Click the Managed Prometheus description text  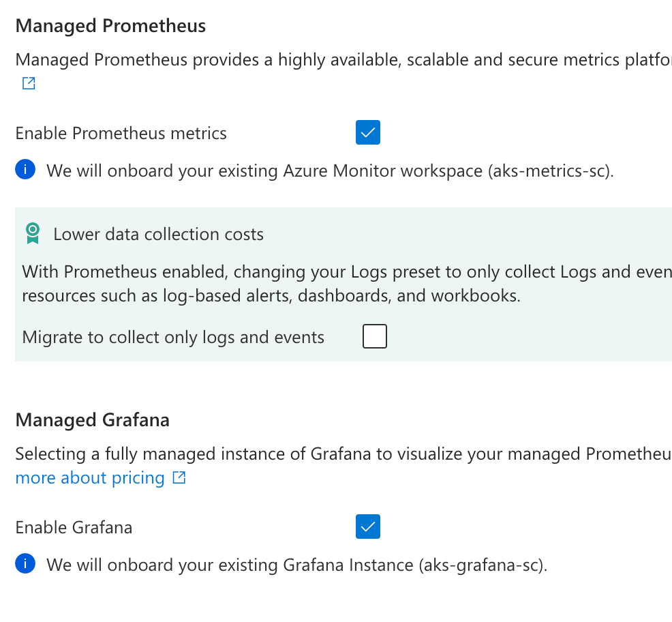[341, 59]
